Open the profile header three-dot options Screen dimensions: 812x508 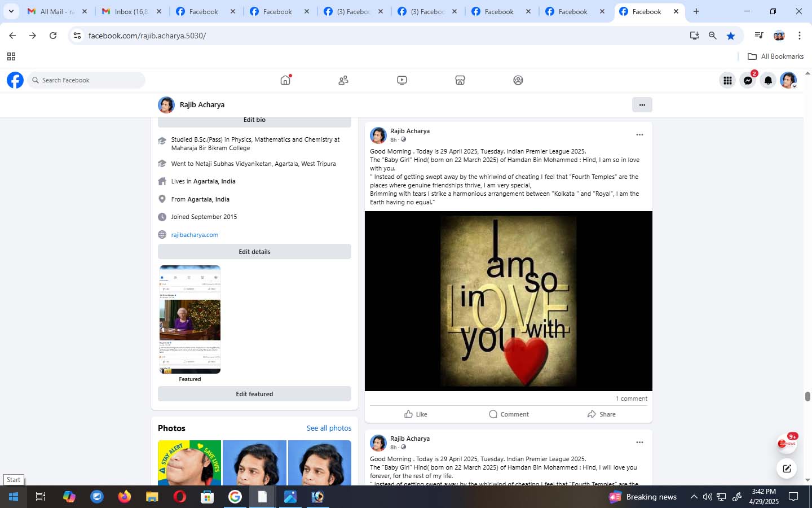click(x=642, y=104)
